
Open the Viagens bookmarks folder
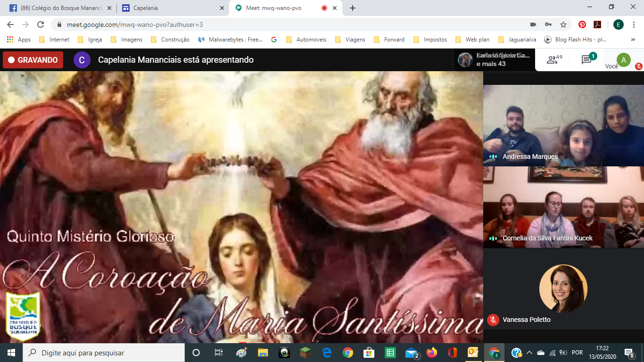coord(350,40)
